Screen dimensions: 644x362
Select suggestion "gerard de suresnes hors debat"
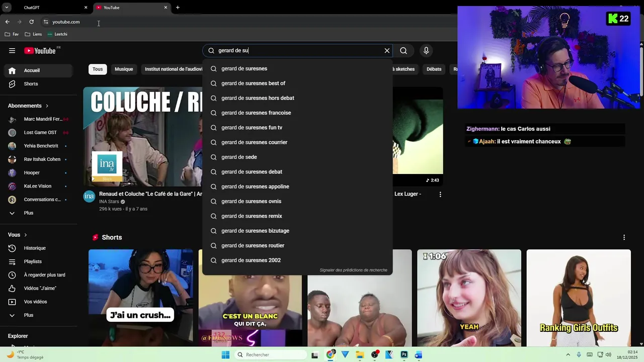[x=297, y=98]
